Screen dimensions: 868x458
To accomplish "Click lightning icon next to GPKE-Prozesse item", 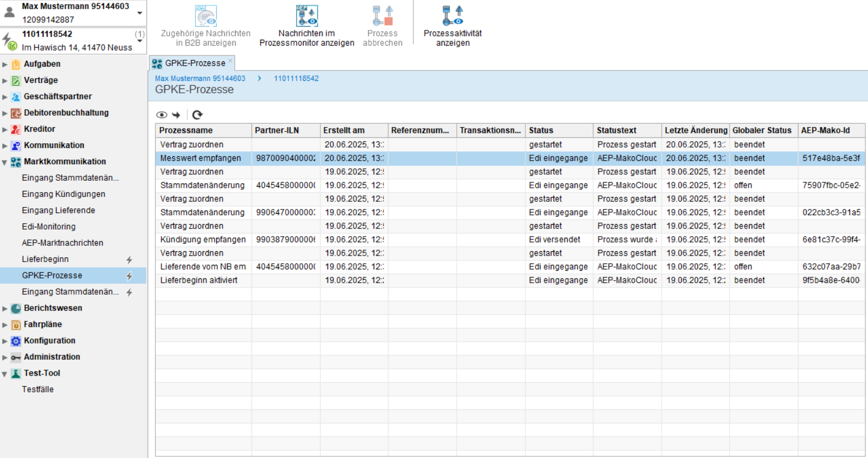I will click(129, 276).
